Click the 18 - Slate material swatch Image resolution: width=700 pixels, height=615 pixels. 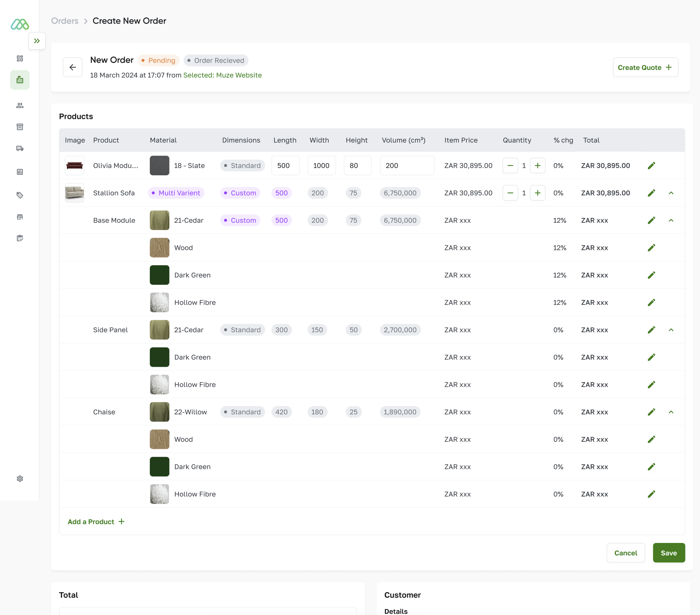pos(159,166)
